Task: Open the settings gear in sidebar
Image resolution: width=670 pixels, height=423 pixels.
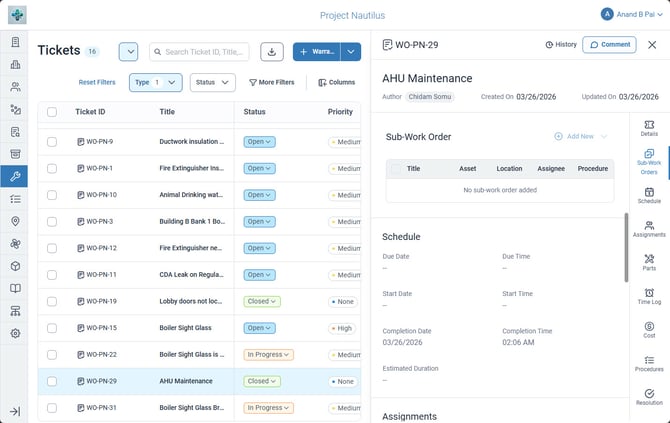Action: click(x=15, y=333)
